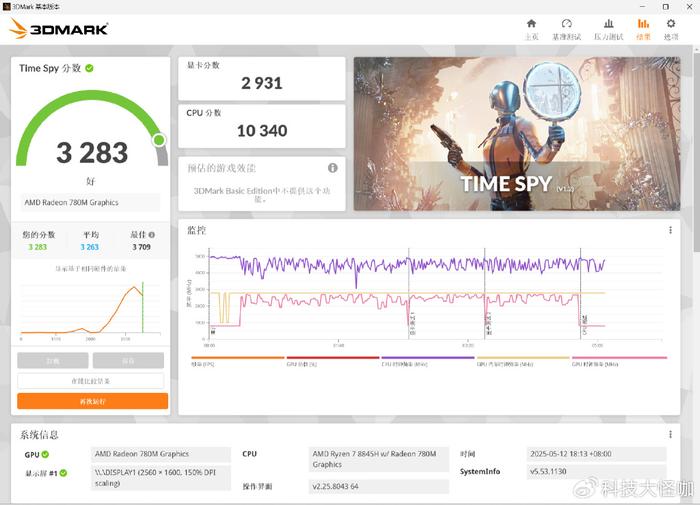Viewport: 700px width, 505px height.
Task: Select the Results (结果) bar chart icon
Action: pyautogui.click(x=643, y=24)
